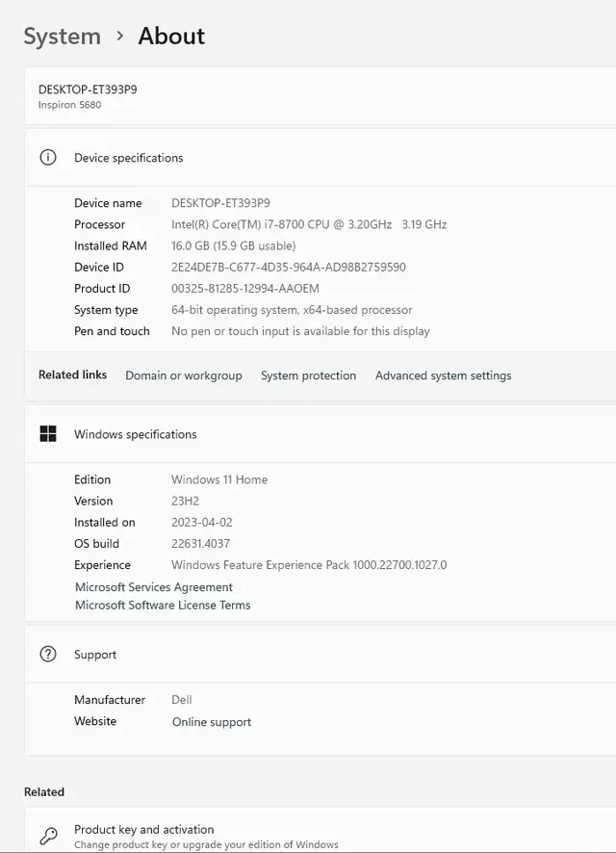Viewport: 616px width, 853px height.
Task: Open System protection link
Action: tap(308, 375)
